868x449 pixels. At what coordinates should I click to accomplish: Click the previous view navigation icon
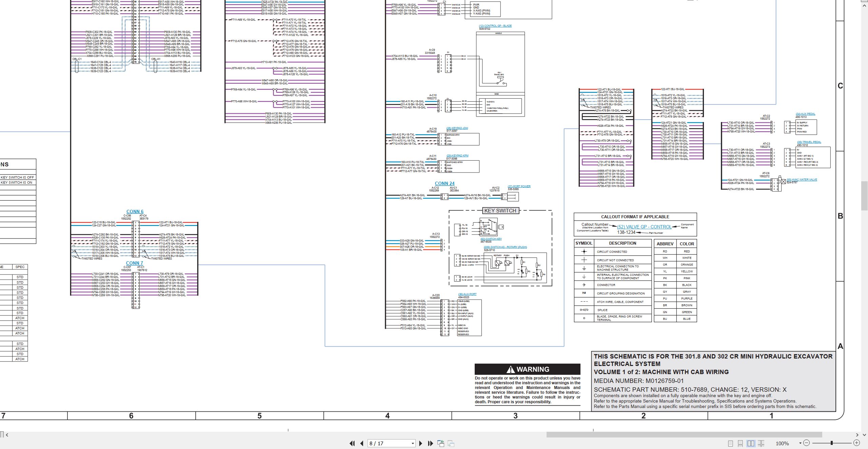tap(441, 443)
